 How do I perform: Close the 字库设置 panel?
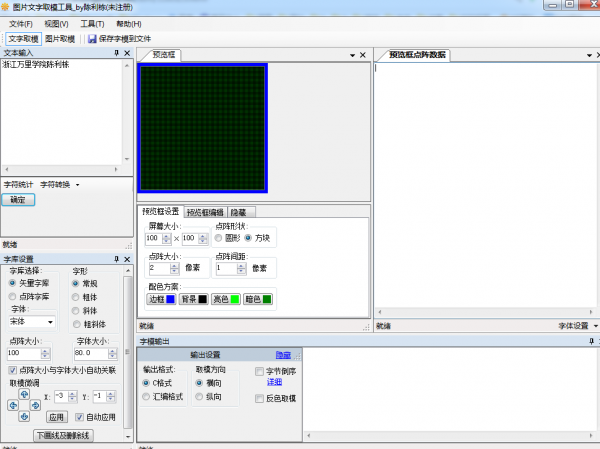(127, 259)
